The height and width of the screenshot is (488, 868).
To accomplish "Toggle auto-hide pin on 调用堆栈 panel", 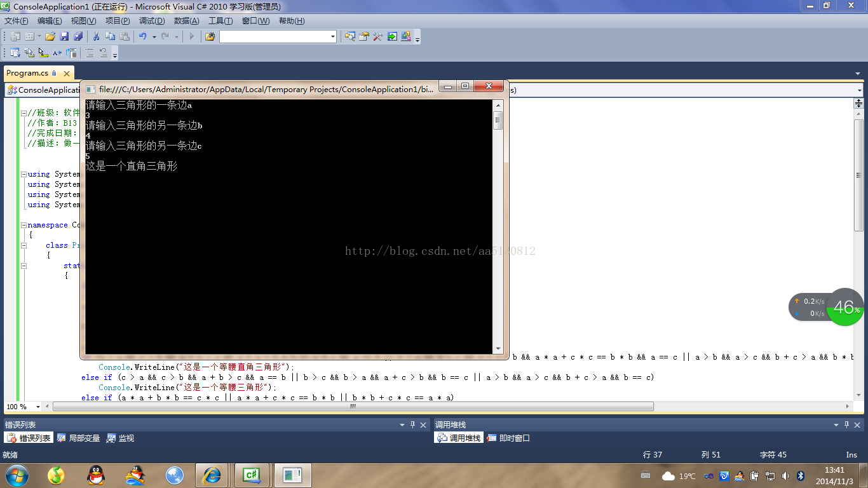I will (847, 424).
